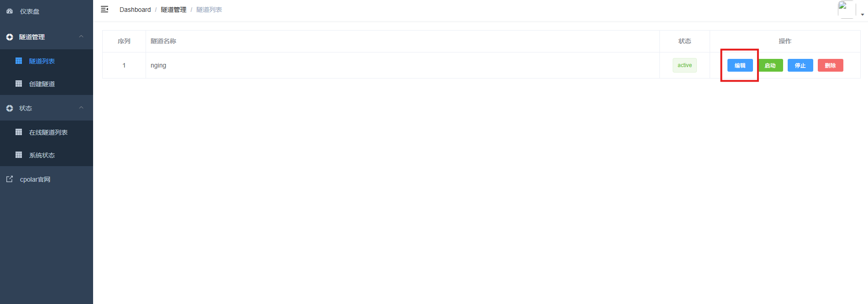Click the Dashboard breadcrumb link

click(135, 10)
